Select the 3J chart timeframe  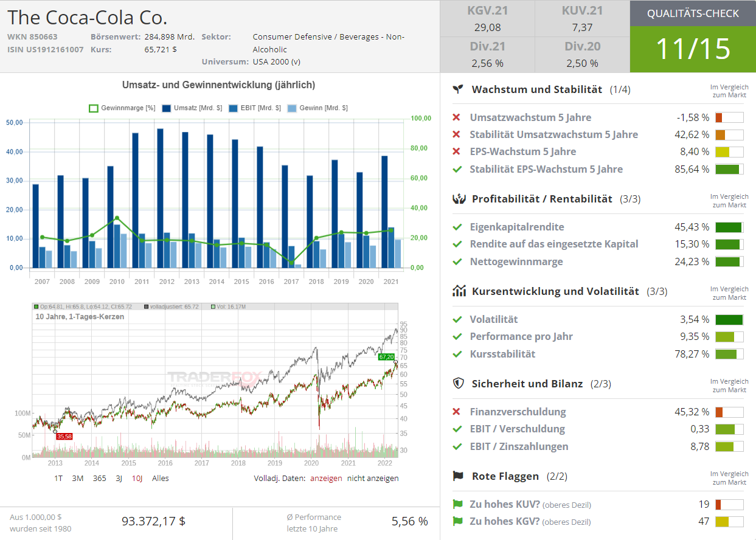click(x=119, y=479)
